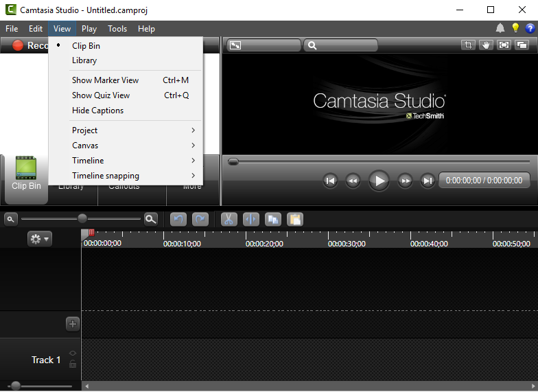Click the timeline zoom slider handle

[x=82, y=218]
